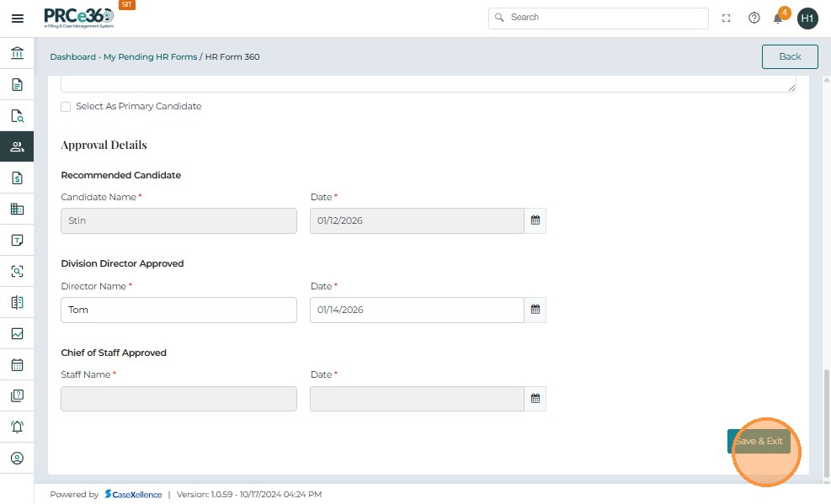Click the Director Name input field

click(x=178, y=310)
